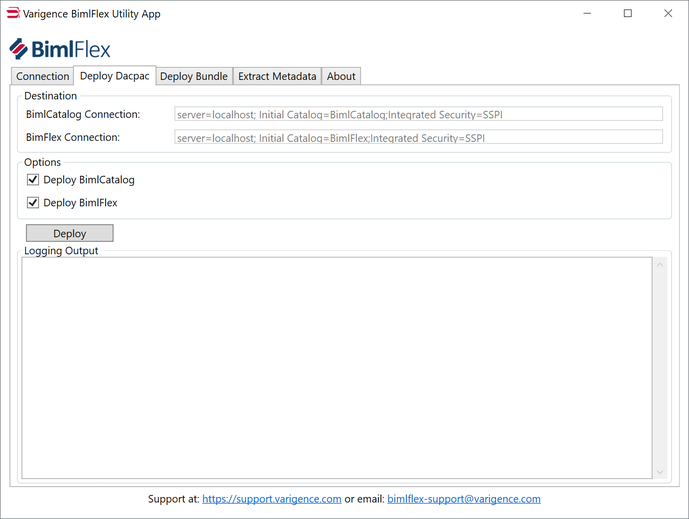Click the 'Options' group heading
The width and height of the screenshot is (689, 519).
42,162
